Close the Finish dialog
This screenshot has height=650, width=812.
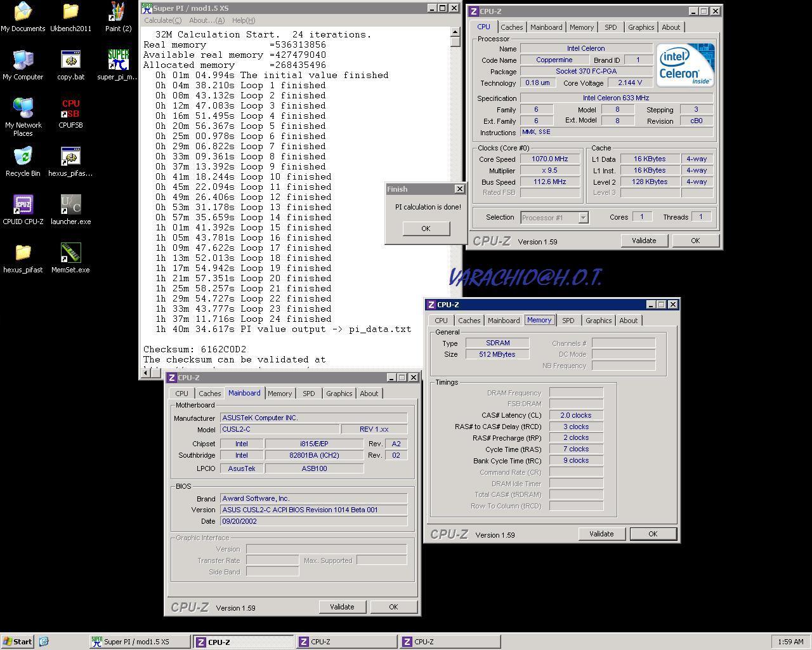pos(460,189)
